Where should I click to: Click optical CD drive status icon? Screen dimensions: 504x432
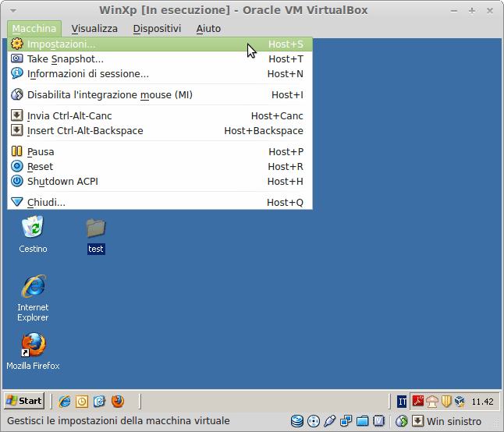[x=314, y=421]
